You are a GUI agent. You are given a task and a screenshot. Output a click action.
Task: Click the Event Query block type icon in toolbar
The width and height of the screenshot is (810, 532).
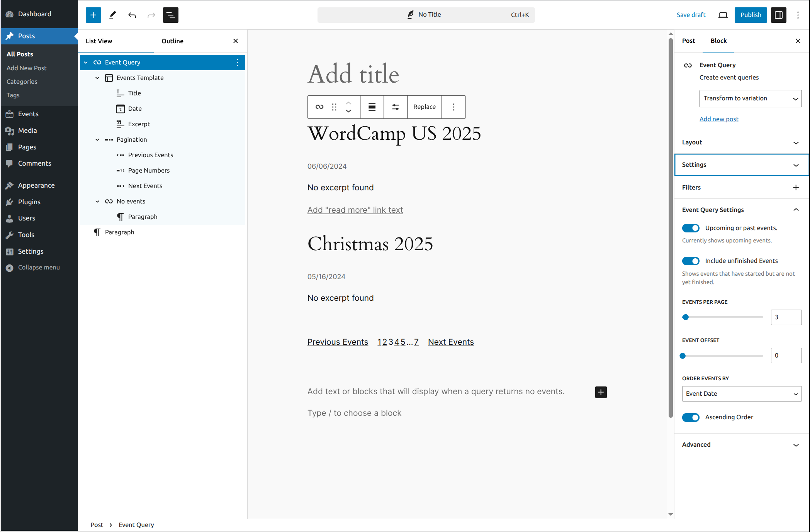pyautogui.click(x=319, y=107)
